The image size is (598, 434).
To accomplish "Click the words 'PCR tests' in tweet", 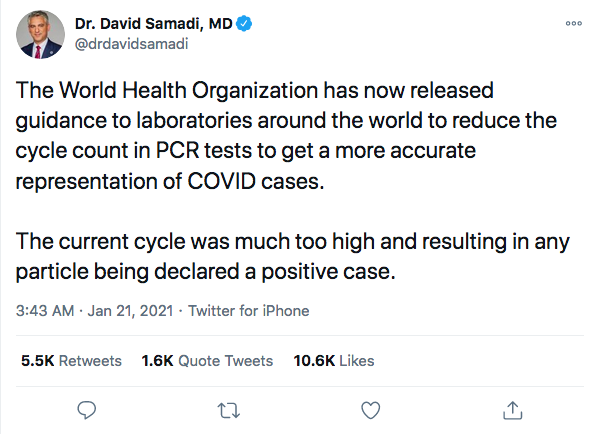I will tap(204, 151).
